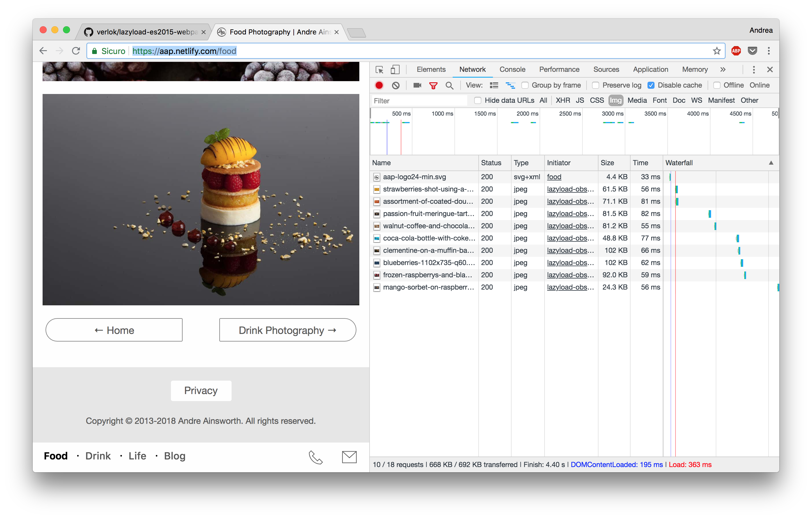Select the inspect element tool
Image resolution: width=812 pixels, height=519 pixels.
pyautogui.click(x=379, y=69)
